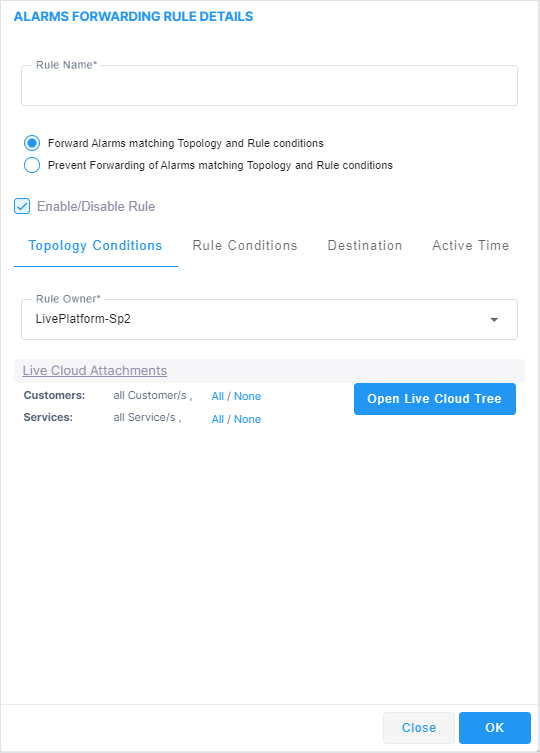Click the Prevent Forwarding of Alarms label text
Viewport: 540px width, 753px height.
(221, 165)
